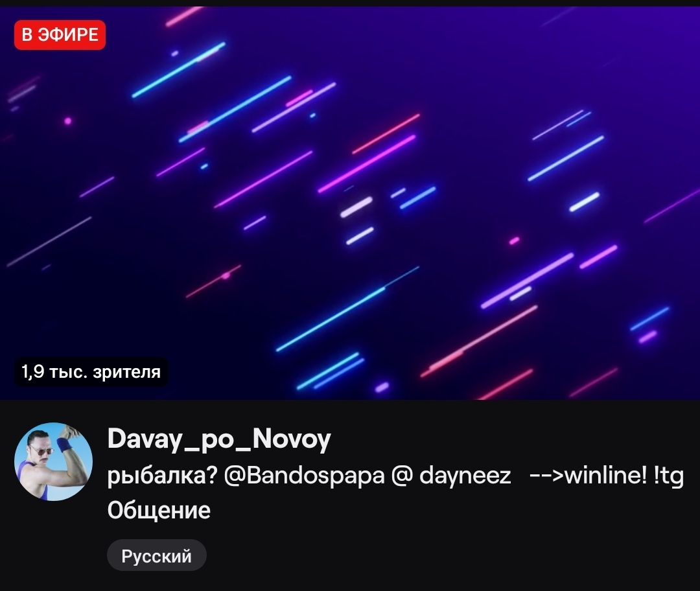The height and width of the screenshot is (591, 700).
Task: Open the Davay_po_Novoy profile avatar
Action: pos(54,461)
